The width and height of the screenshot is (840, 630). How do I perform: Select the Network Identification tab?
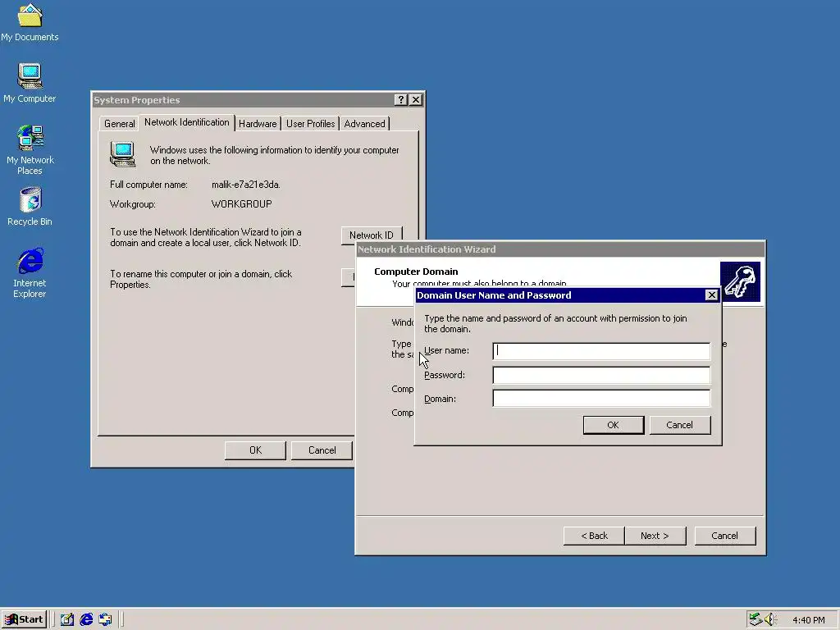(x=186, y=122)
